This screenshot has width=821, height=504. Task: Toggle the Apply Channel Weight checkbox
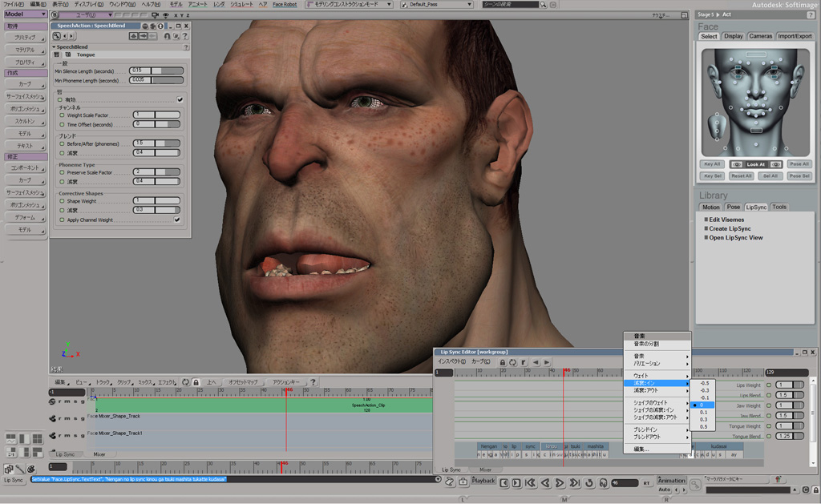coord(177,220)
